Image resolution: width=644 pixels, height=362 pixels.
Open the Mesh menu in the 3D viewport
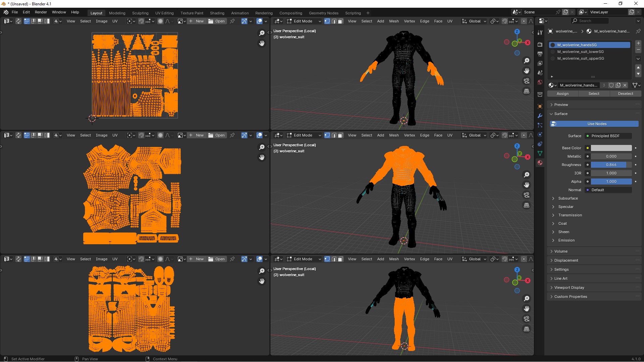(394, 21)
